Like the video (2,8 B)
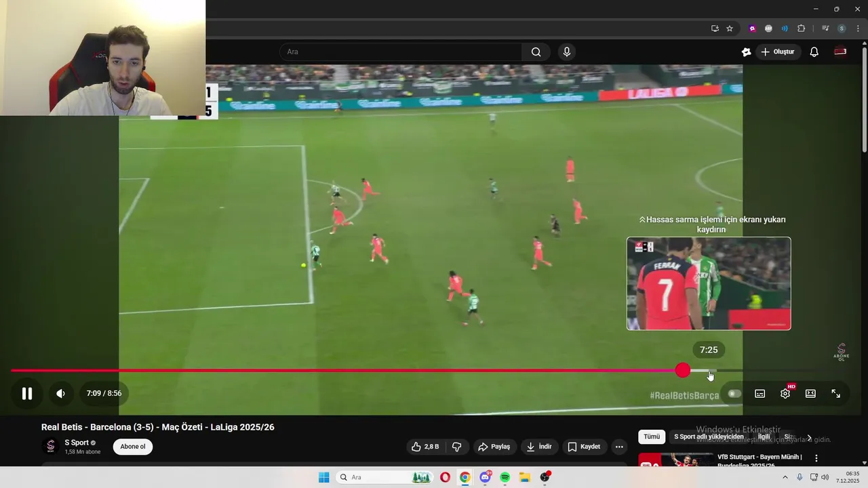 (425, 447)
